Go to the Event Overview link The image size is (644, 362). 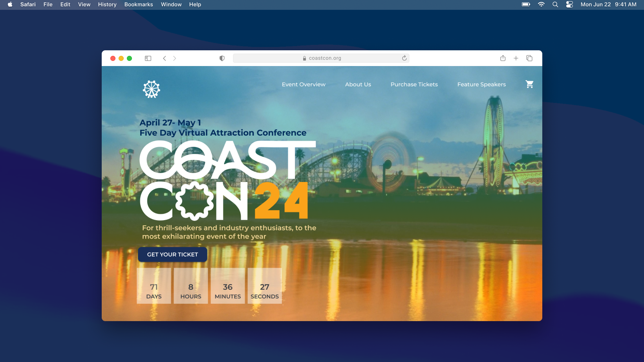point(304,85)
